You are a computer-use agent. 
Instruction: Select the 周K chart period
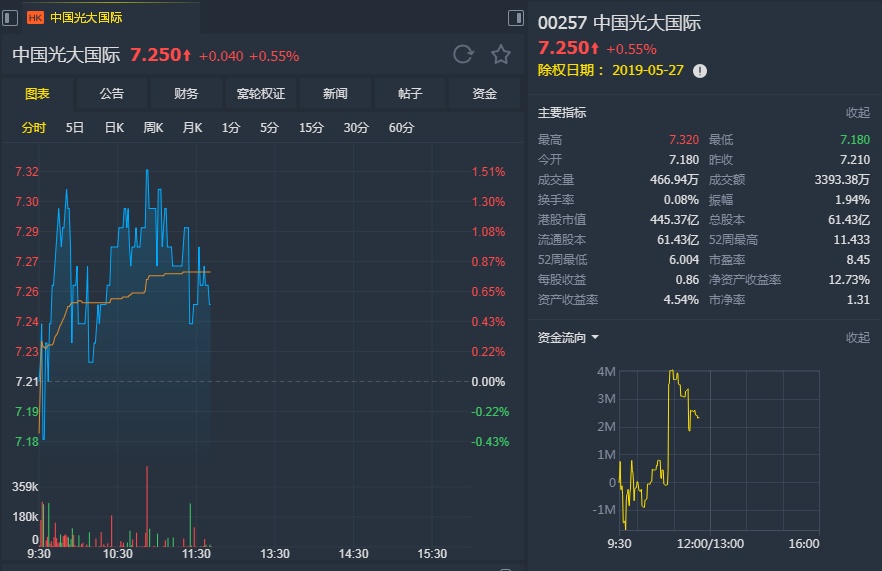(153, 128)
